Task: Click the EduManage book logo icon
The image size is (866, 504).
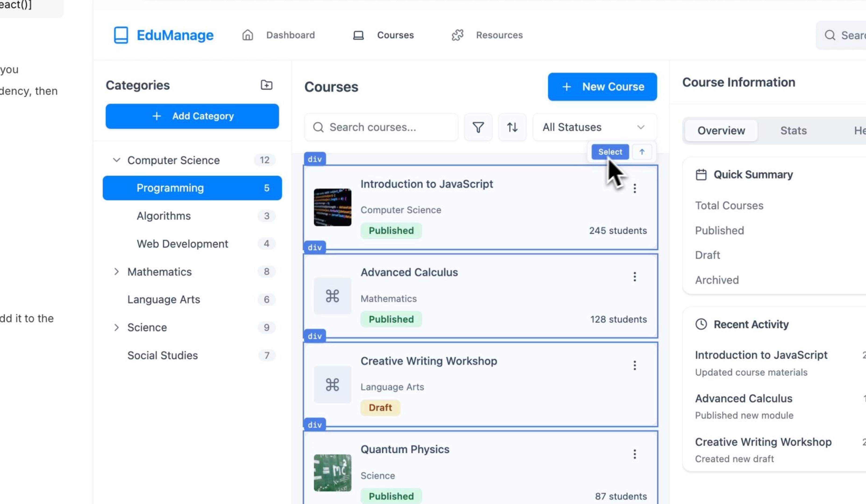Action: click(121, 35)
